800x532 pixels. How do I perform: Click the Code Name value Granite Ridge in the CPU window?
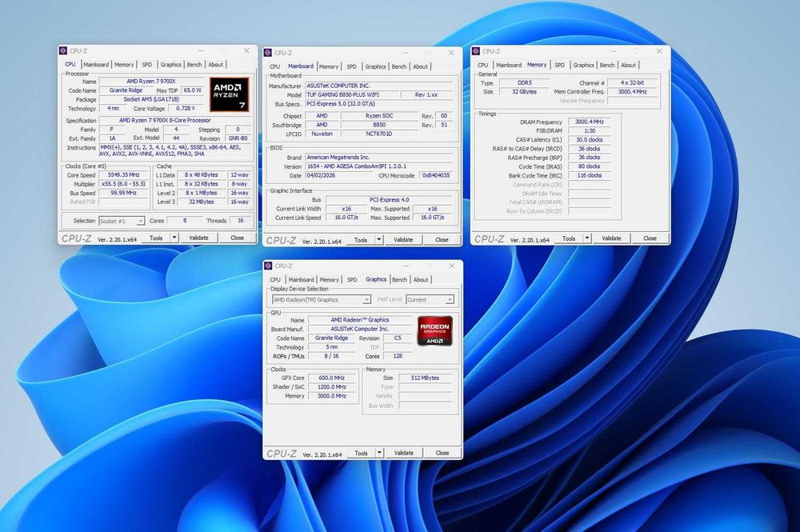pyautogui.click(x=126, y=90)
